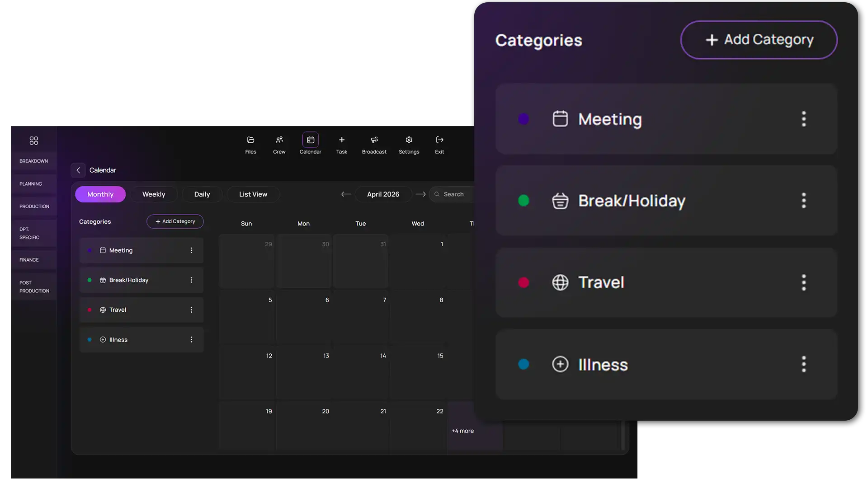Open Break/Holiday options menu in small list
868x488 pixels.
pyautogui.click(x=191, y=280)
